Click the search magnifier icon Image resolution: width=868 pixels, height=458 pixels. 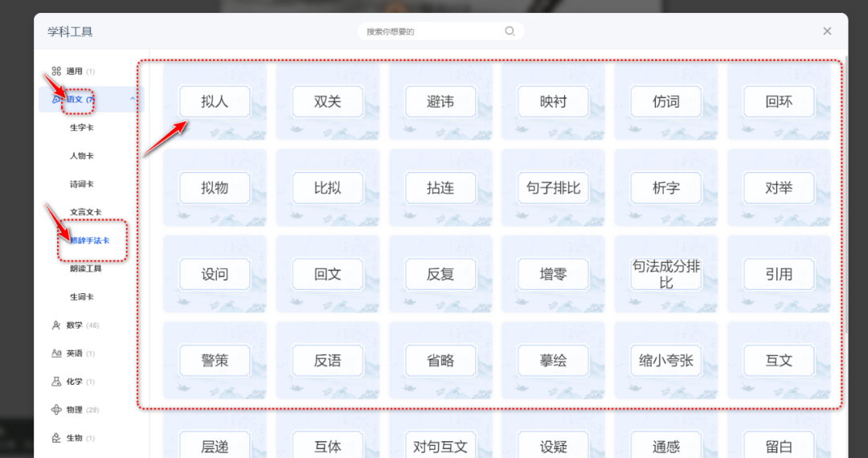[x=510, y=31]
